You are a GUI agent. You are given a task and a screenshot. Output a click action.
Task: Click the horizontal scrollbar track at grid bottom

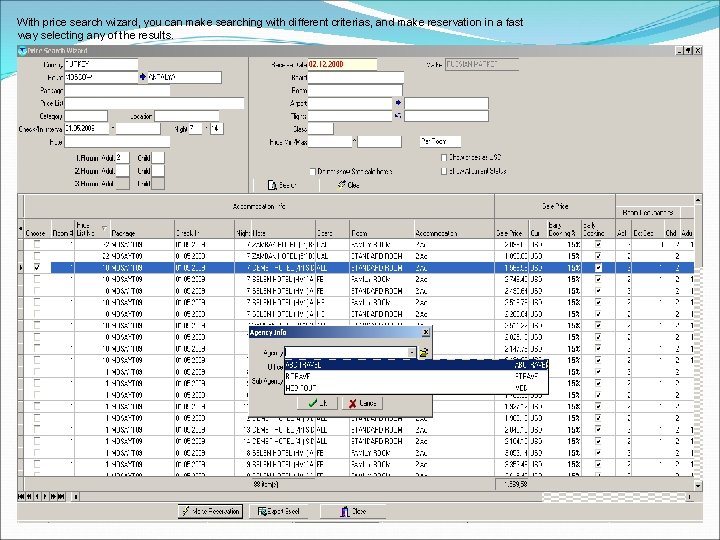[381, 496]
